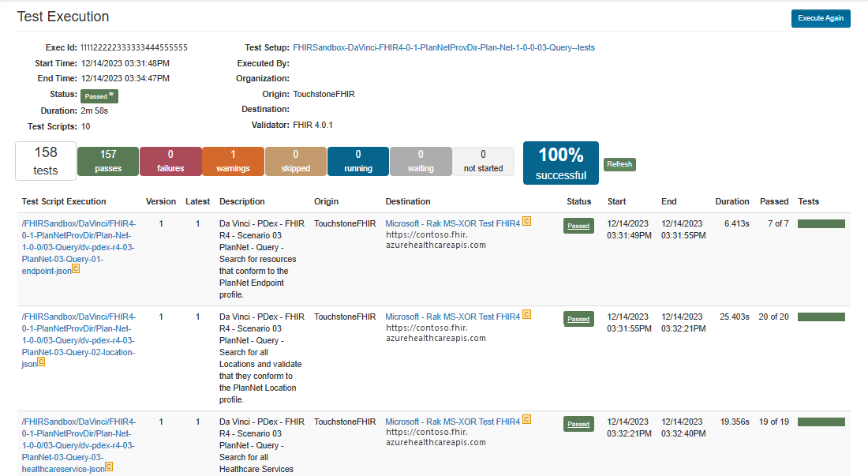
Task: Select the 0 running tile
Action: [358, 161]
